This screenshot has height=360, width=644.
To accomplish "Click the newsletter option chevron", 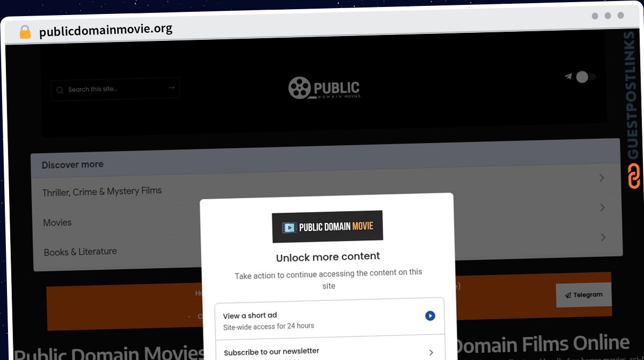I will 430,352.
